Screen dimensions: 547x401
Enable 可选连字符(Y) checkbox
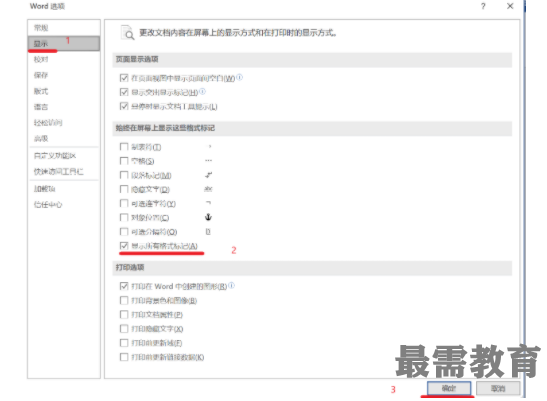(x=124, y=203)
